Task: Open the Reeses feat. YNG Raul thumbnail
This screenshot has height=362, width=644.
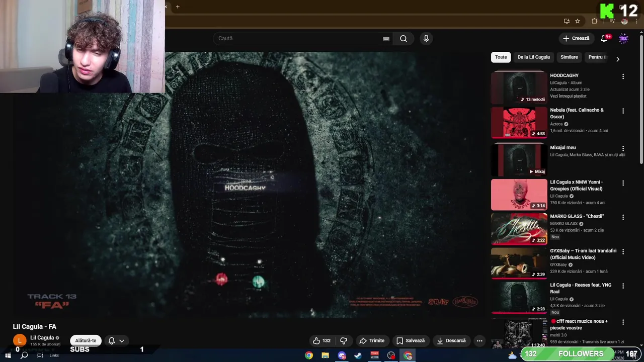Action: [x=519, y=297]
